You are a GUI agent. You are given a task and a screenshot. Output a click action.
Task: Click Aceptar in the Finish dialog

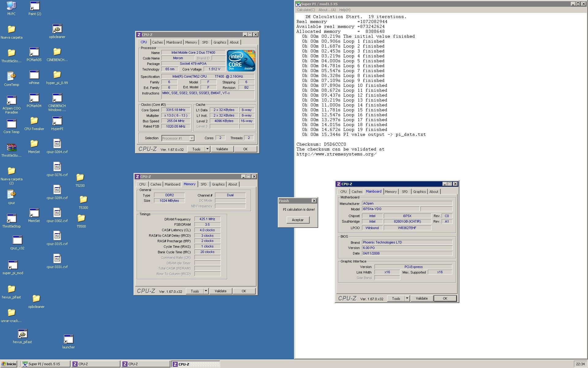298,220
